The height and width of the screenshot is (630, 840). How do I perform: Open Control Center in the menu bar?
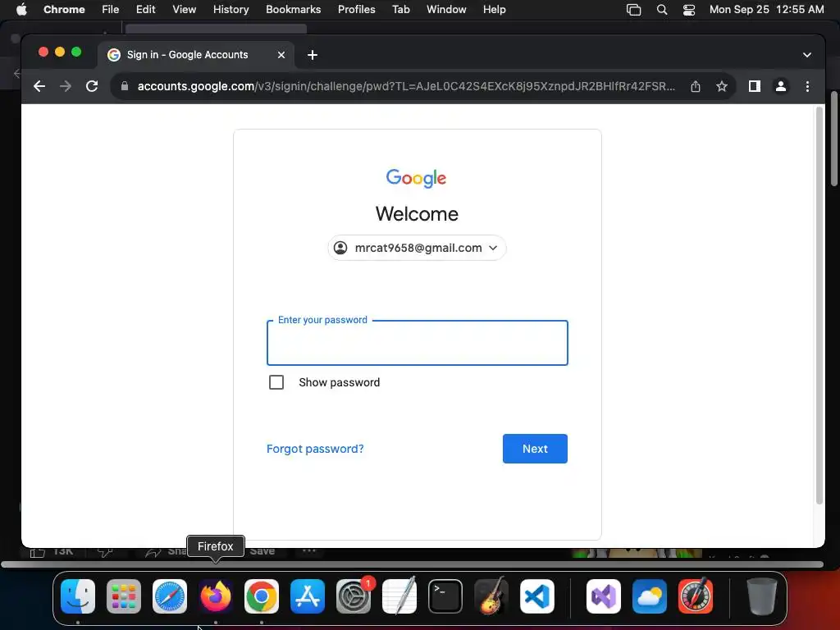coord(689,10)
